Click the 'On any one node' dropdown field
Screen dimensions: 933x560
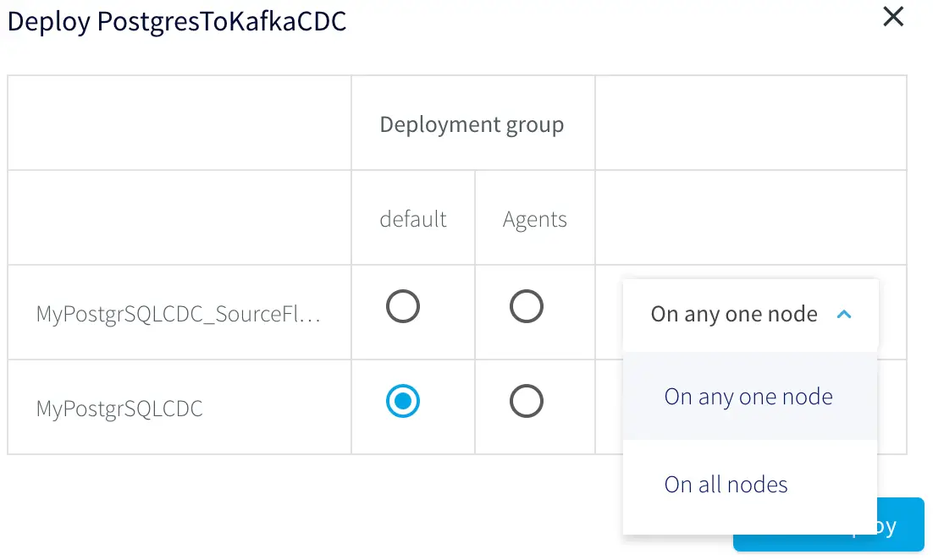point(734,315)
